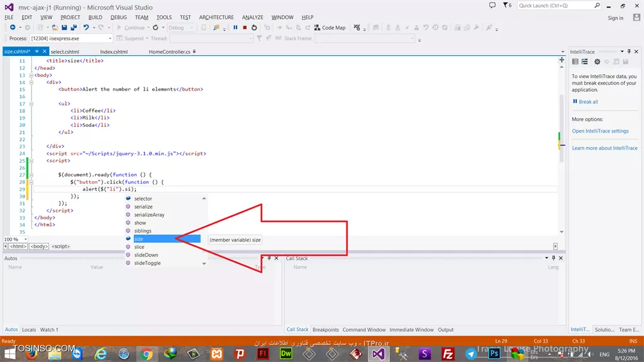Switch to the Immediate Window tab
Image resolution: width=644 pixels, height=362 pixels.
[x=411, y=329]
